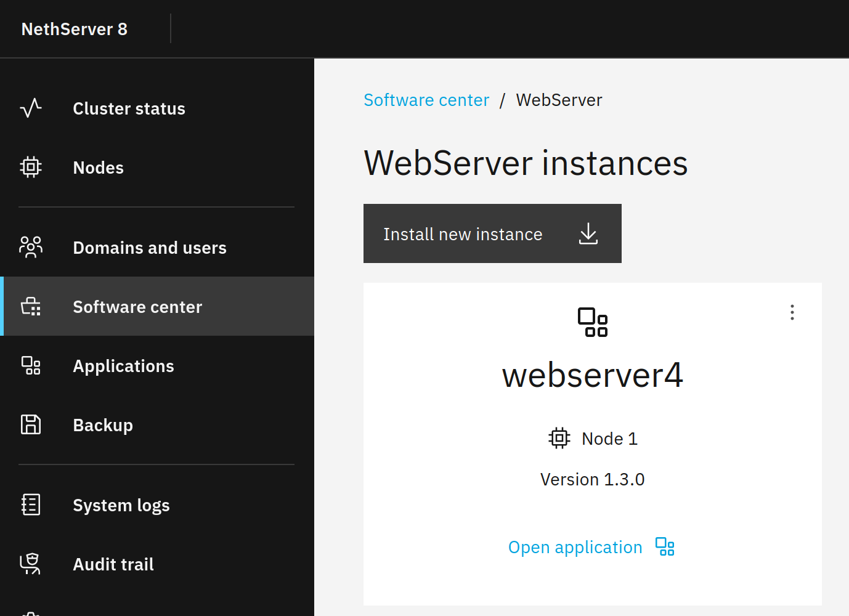
Task: Open the webserver4 three-dot overflow menu
Action: tap(792, 312)
